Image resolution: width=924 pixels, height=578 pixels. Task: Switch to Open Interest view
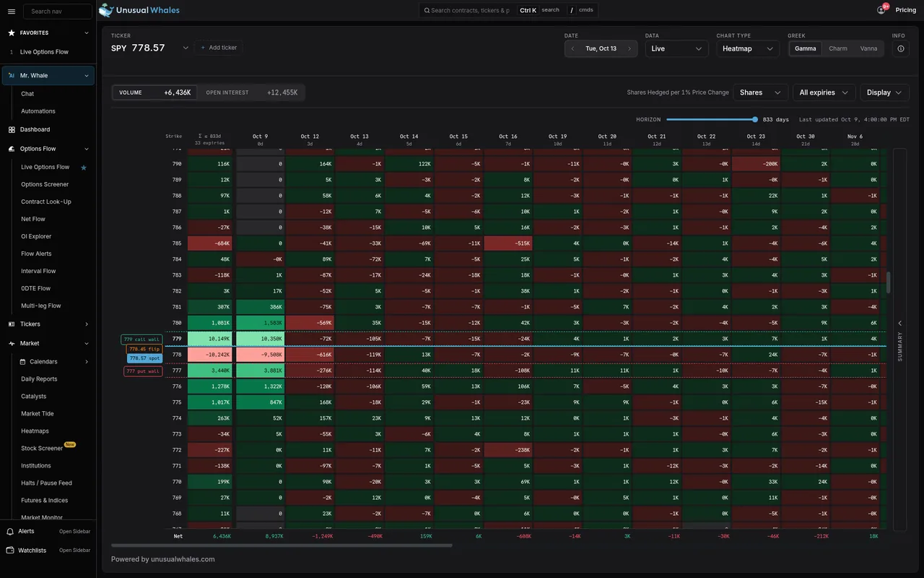pos(251,92)
